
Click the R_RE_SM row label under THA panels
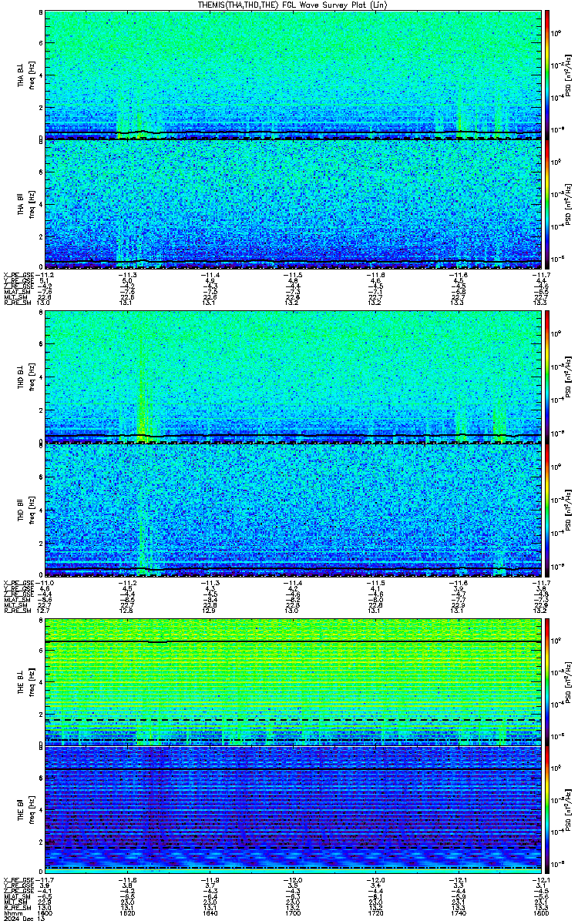point(18,303)
